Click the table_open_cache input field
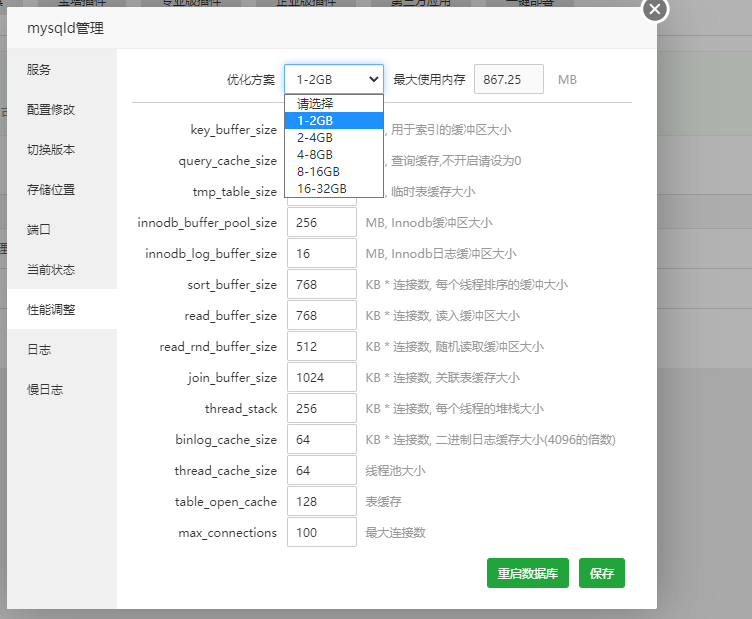The image size is (752, 619). coord(322,502)
